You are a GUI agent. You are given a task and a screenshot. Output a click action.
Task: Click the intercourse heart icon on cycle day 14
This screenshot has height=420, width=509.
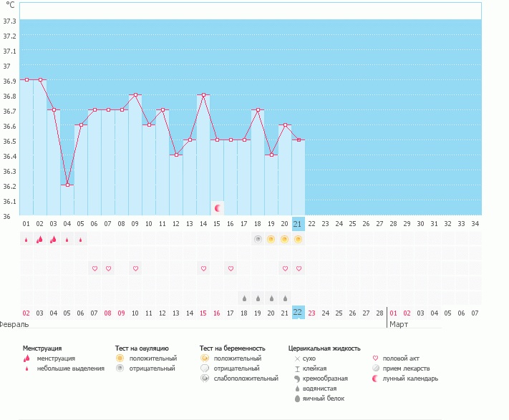[x=203, y=268]
